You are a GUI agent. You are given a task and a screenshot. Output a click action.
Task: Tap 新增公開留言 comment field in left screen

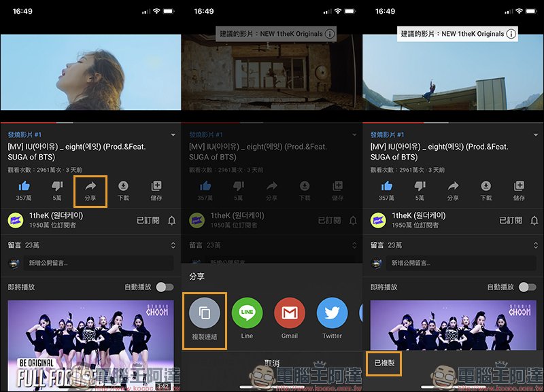coord(99,264)
